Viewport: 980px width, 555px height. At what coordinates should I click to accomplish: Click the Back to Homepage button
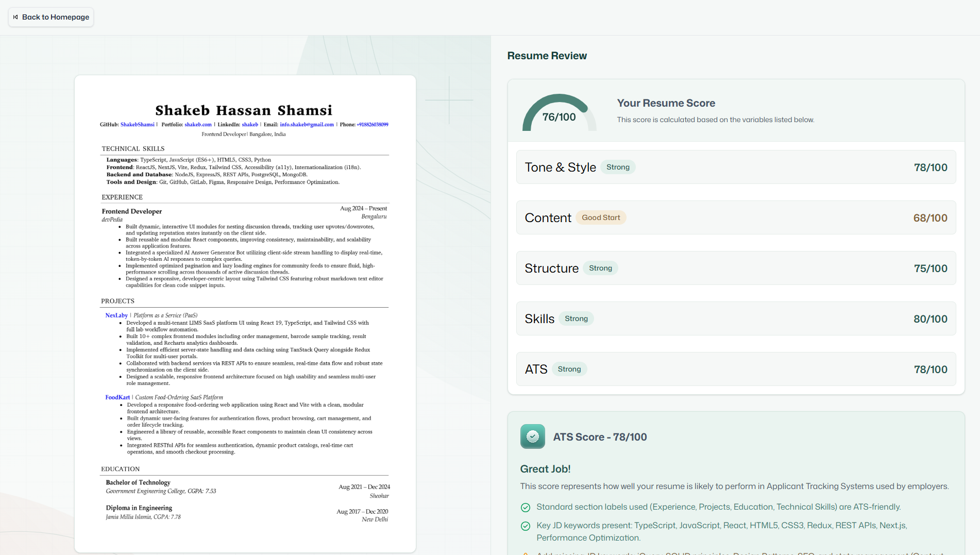point(51,17)
